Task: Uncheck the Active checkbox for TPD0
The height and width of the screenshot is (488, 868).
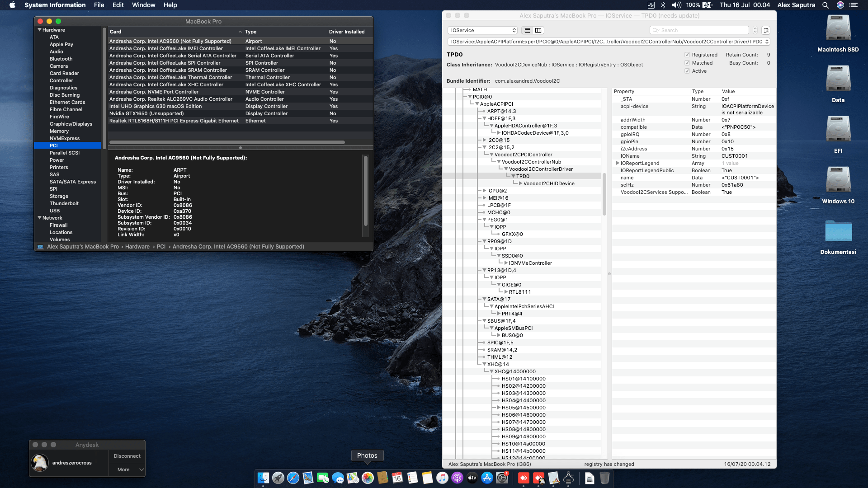Action: [x=687, y=71]
